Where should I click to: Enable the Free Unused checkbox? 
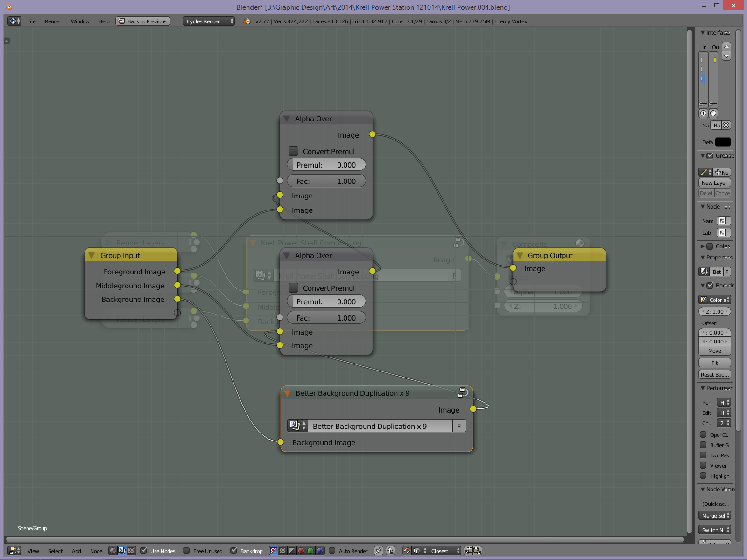tap(186, 551)
